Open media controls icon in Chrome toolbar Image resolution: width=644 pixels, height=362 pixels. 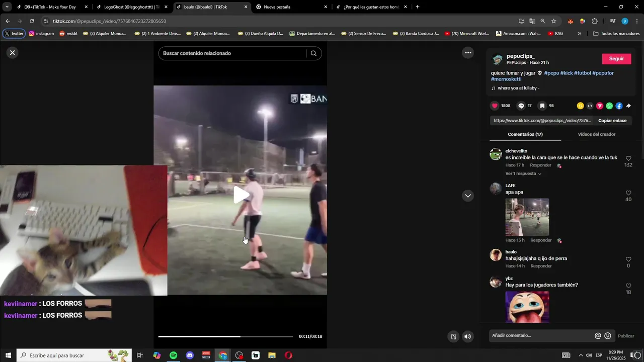point(612,21)
